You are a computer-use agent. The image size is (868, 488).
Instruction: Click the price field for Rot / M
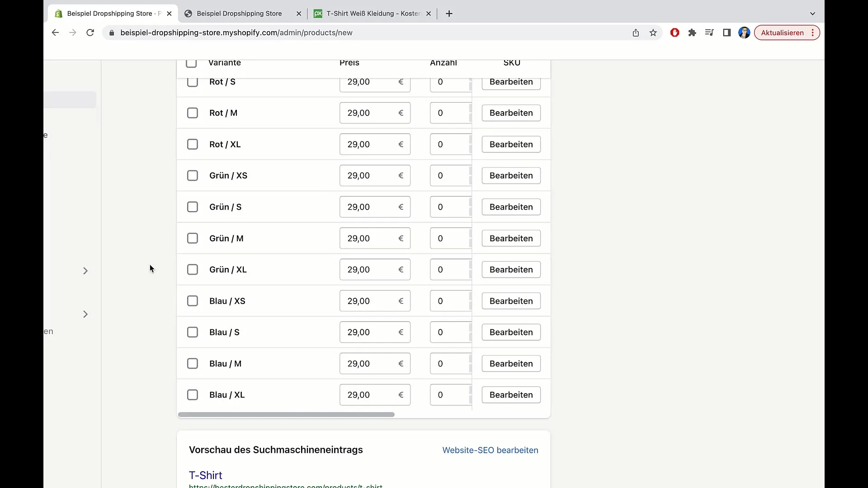coord(375,113)
